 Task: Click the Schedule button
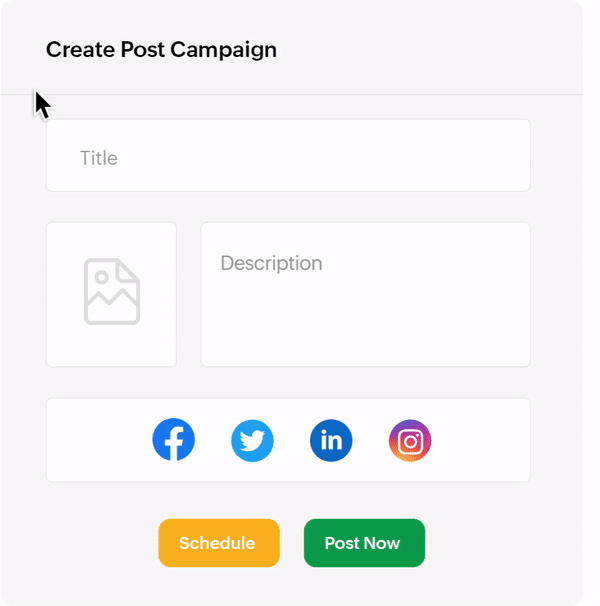click(219, 543)
